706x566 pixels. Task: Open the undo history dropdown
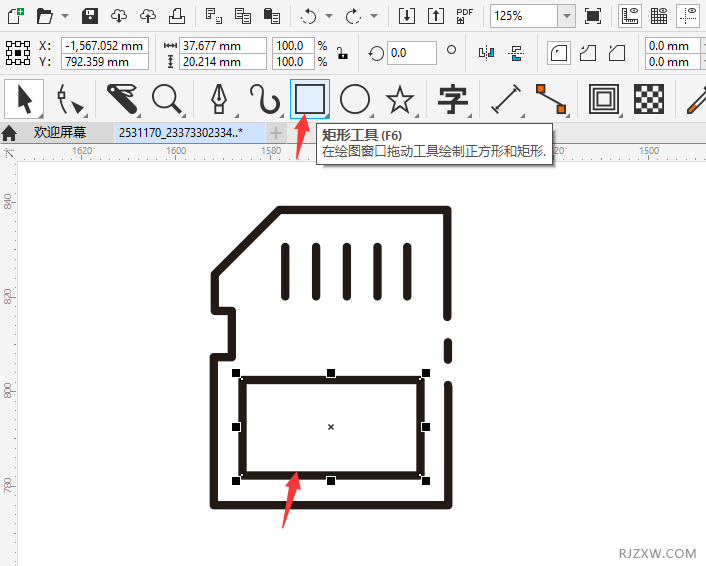[x=329, y=16]
